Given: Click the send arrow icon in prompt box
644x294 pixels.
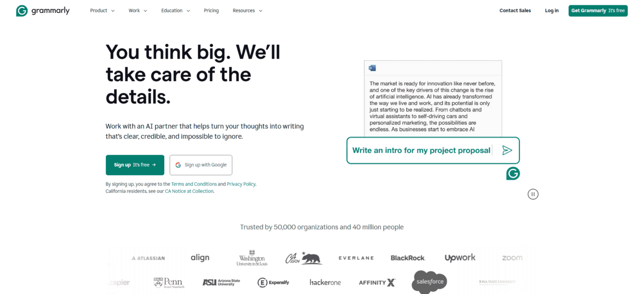Looking at the screenshot, I should click(x=507, y=150).
